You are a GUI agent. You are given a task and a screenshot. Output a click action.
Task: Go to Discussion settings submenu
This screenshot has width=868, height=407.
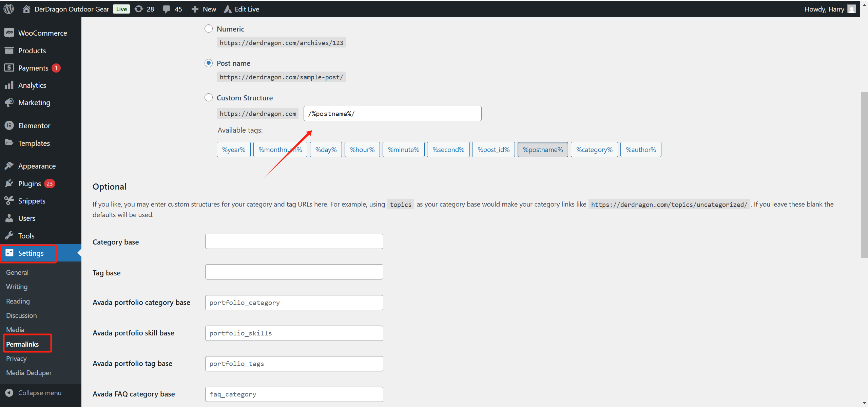[x=21, y=315]
